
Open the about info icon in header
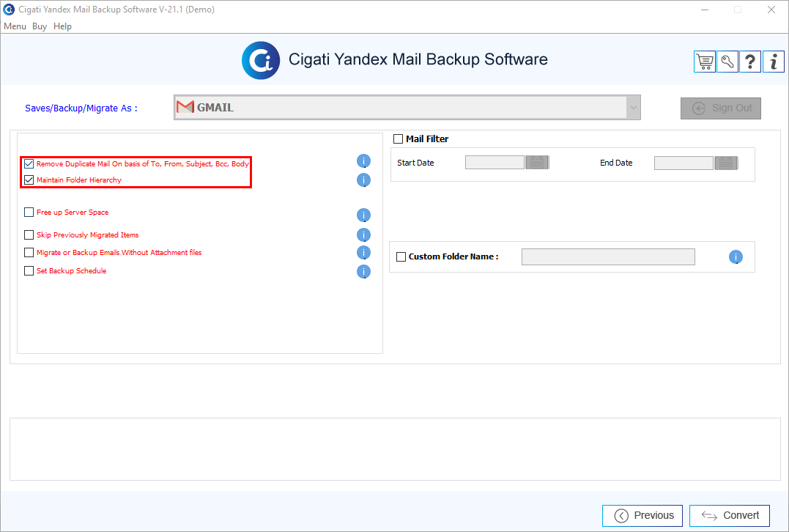pyautogui.click(x=774, y=62)
